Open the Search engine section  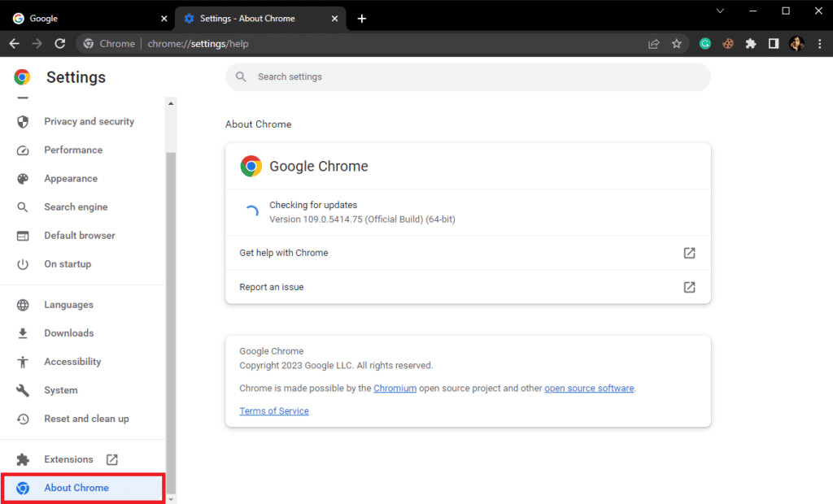[x=76, y=206]
